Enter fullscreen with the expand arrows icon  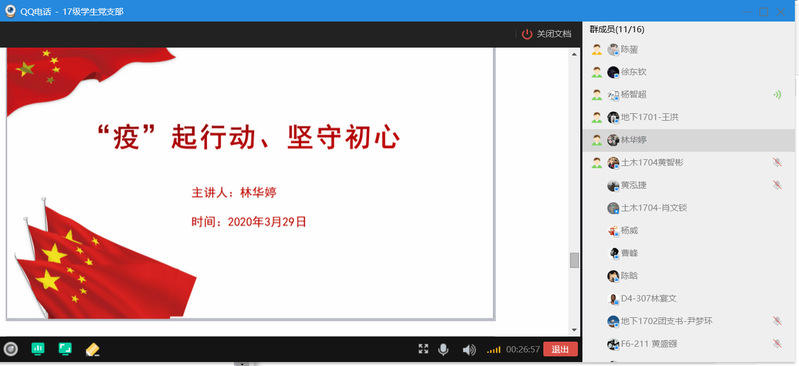(x=423, y=349)
